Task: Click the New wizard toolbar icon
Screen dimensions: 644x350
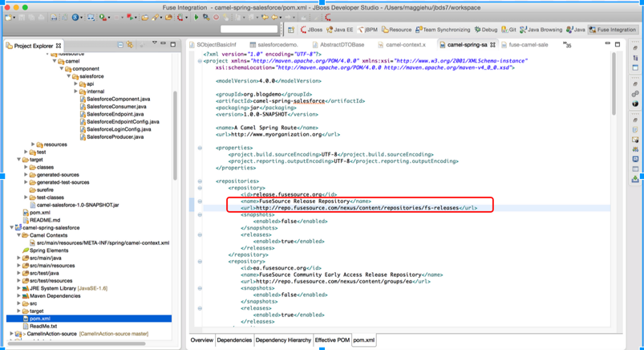Action: (x=8, y=18)
